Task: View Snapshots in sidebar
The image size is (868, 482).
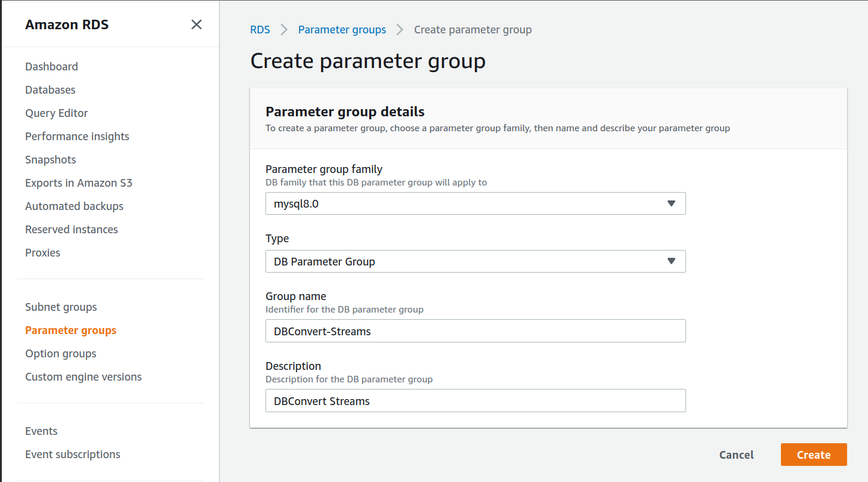Action: (x=51, y=159)
